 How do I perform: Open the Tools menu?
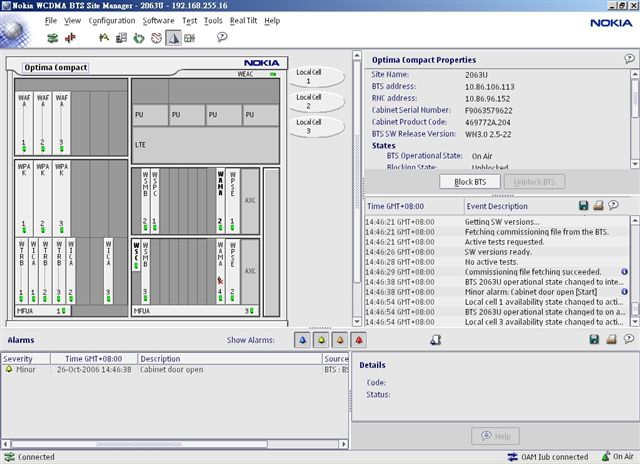pyautogui.click(x=213, y=20)
